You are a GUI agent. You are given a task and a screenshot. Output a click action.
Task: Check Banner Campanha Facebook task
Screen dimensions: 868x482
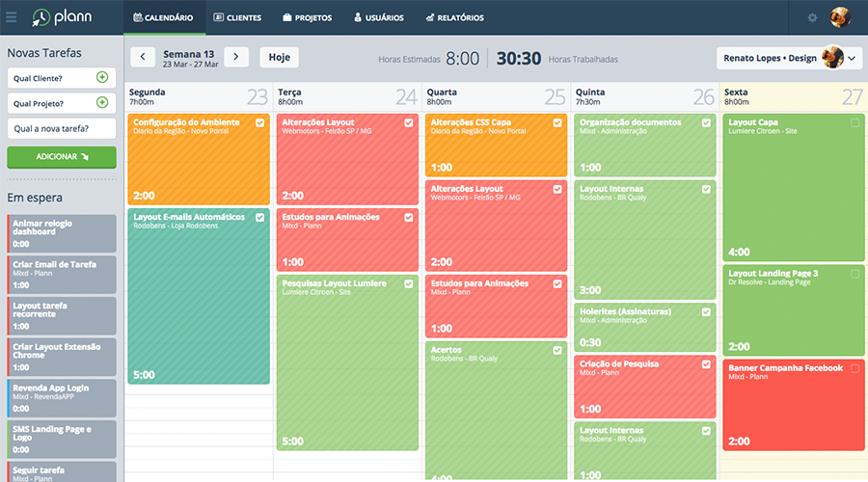tap(854, 368)
